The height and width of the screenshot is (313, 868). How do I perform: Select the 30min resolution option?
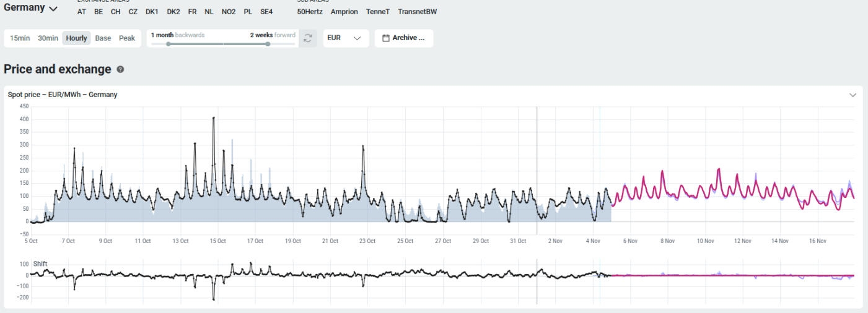[48, 38]
